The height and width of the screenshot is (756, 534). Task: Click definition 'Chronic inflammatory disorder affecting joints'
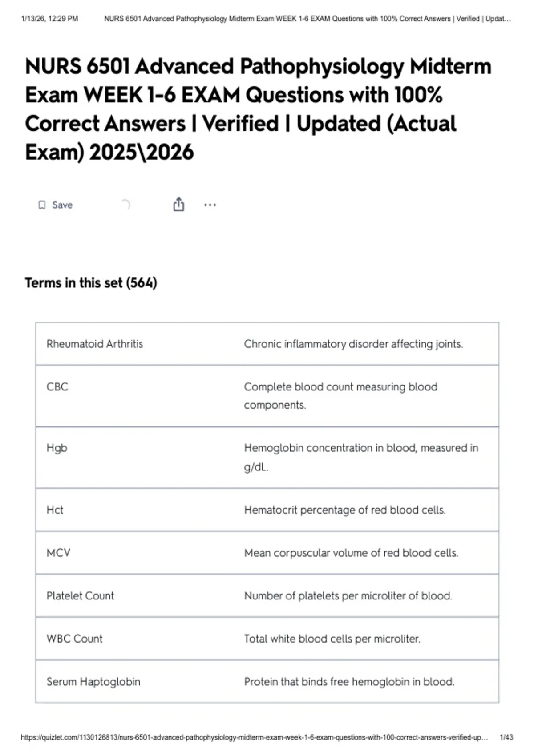point(353,344)
